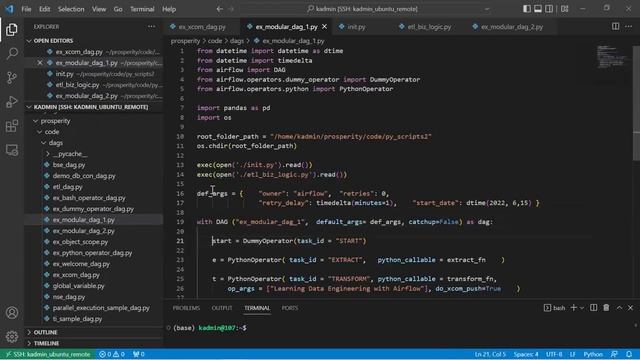The image size is (640, 360).
Task: Switch to ex_xcom_dag.py tab
Action: 202,27
